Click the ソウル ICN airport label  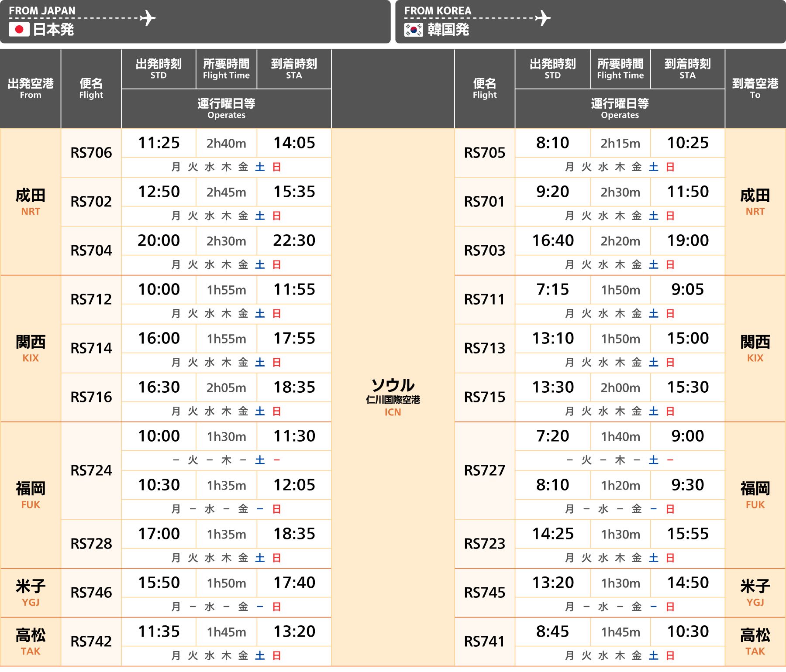pos(393,397)
